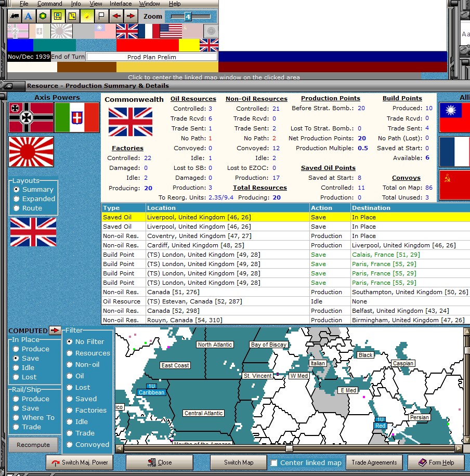This screenshot has height=476, width=470.
Task: Click the yellow counter icon showing 74
Action: 72,16
